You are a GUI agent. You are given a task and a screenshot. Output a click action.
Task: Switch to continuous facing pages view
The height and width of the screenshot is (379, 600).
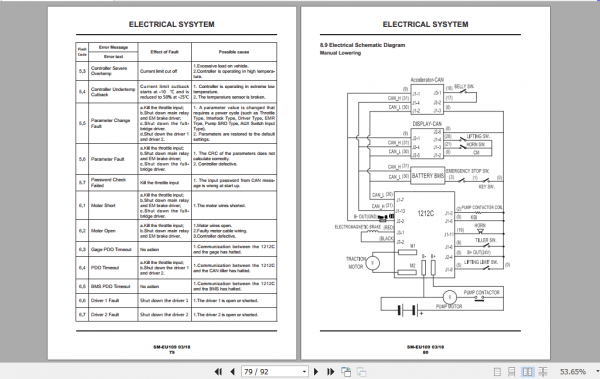(x=543, y=372)
